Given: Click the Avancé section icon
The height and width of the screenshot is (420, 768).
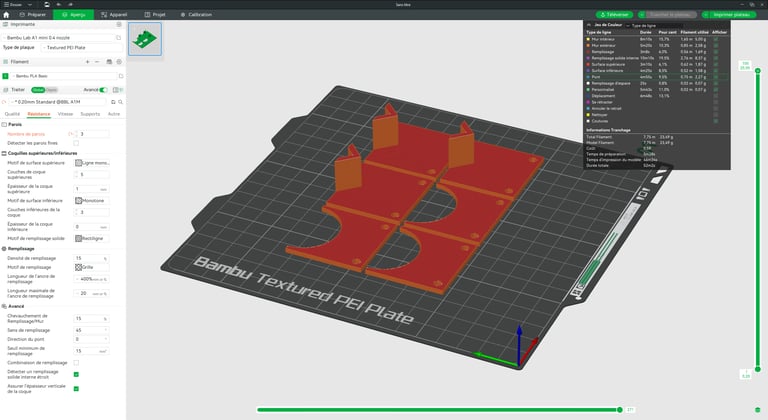Looking at the screenshot, I should 4,306.
